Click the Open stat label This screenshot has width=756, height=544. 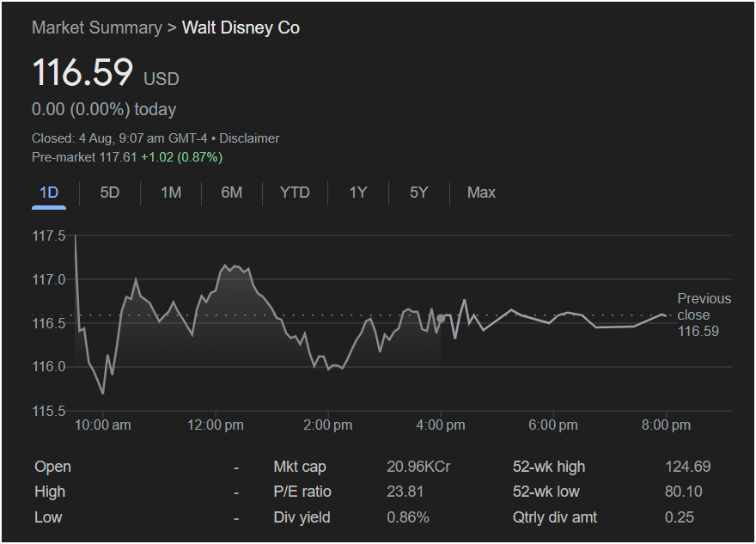pyautogui.click(x=52, y=467)
